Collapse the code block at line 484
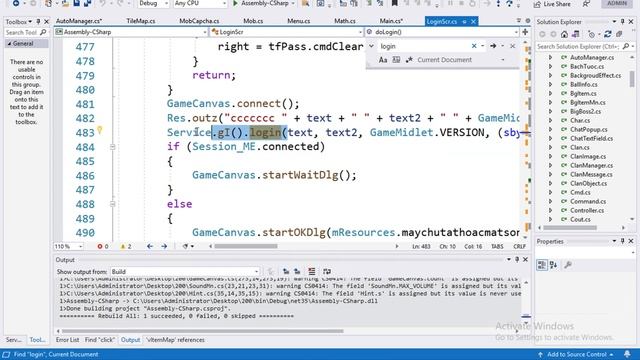 pyautogui.click(x=113, y=147)
